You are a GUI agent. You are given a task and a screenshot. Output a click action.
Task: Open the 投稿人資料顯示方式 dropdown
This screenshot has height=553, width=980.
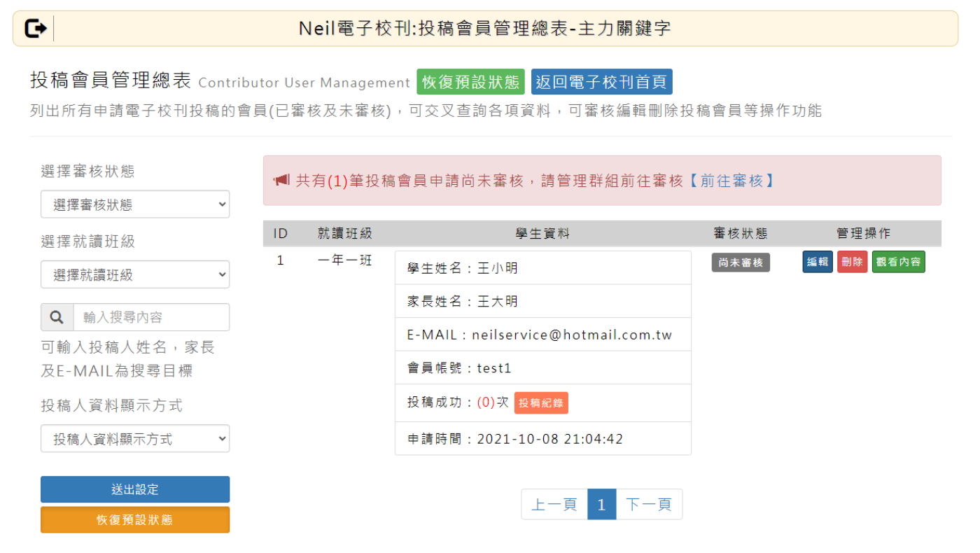pos(135,439)
